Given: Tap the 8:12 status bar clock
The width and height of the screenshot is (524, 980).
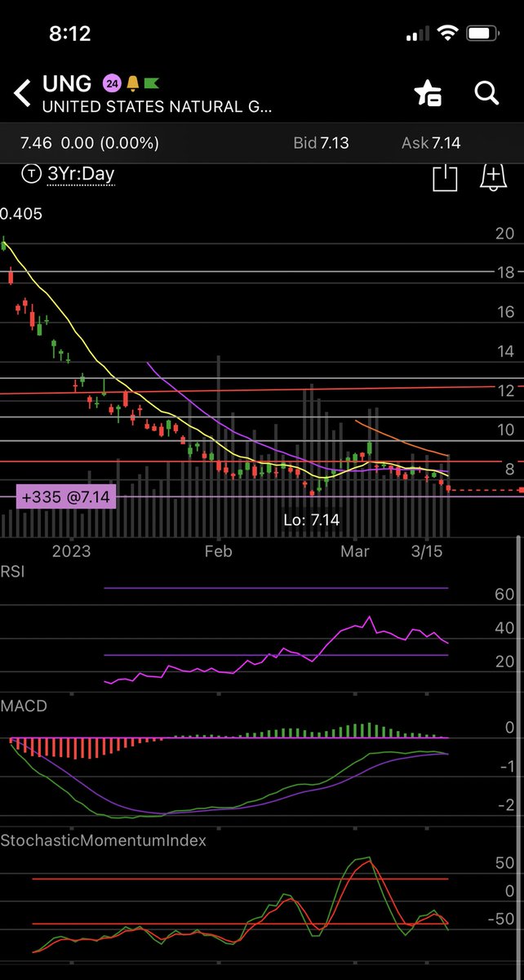Looking at the screenshot, I should pos(69,33).
